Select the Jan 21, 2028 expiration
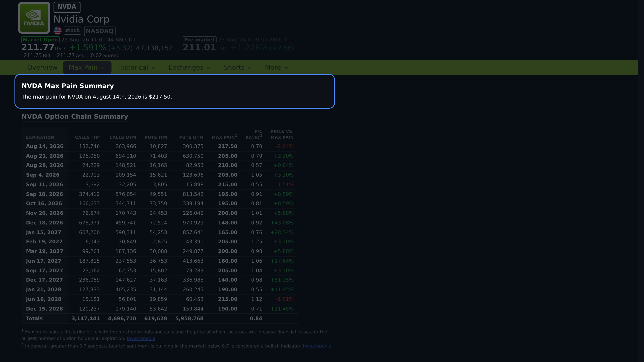 coord(43,290)
